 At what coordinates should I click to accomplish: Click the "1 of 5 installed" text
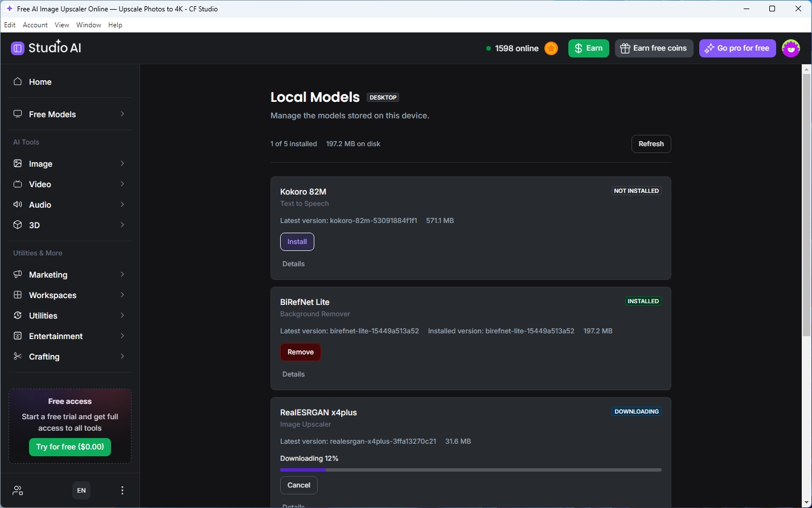click(x=294, y=144)
